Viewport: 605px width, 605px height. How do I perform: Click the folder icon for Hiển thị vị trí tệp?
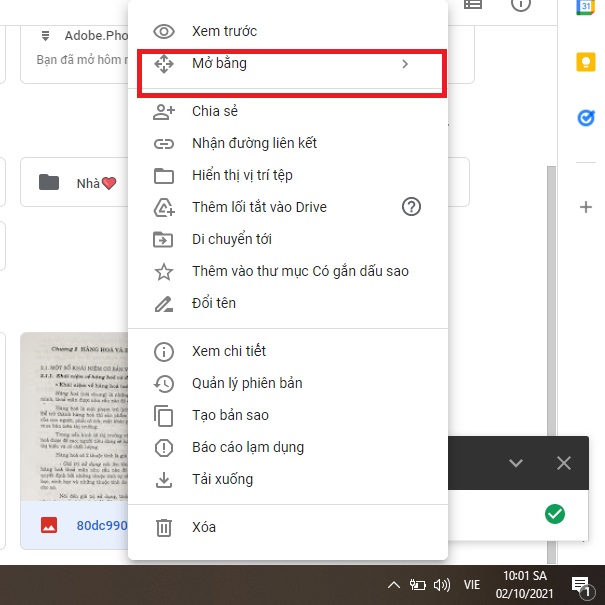(x=164, y=176)
